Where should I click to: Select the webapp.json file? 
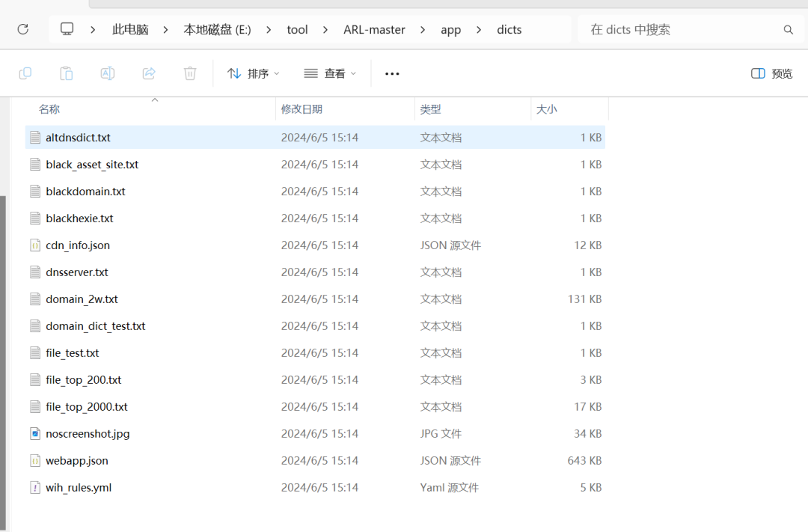pyautogui.click(x=76, y=461)
